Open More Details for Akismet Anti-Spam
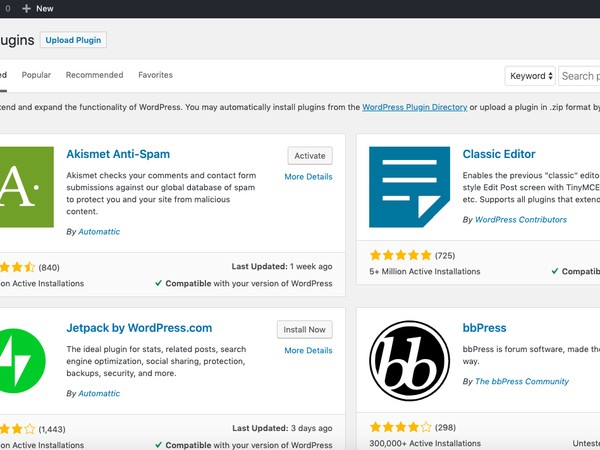This screenshot has width=600, height=450. (308, 177)
